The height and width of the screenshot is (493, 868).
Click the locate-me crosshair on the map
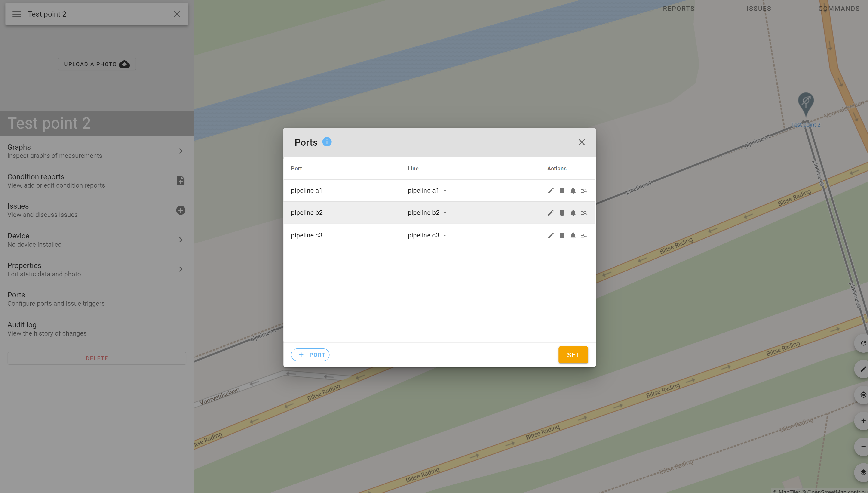point(863,395)
